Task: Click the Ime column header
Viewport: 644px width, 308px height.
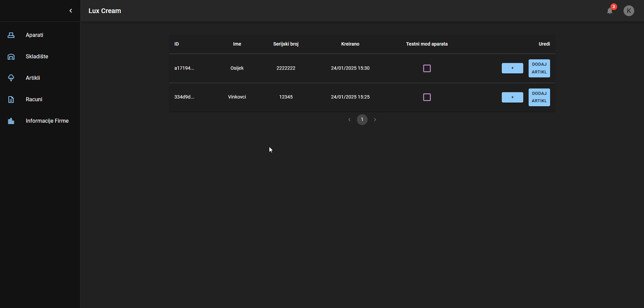Action: pos(237,44)
